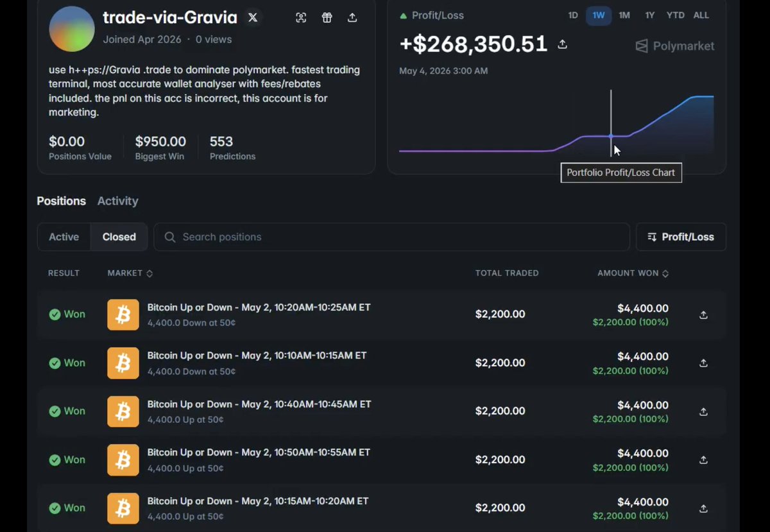Click the RESULT column header
Image resolution: width=770 pixels, height=532 pixels.
pyautogui.click(x=64, y=273)
